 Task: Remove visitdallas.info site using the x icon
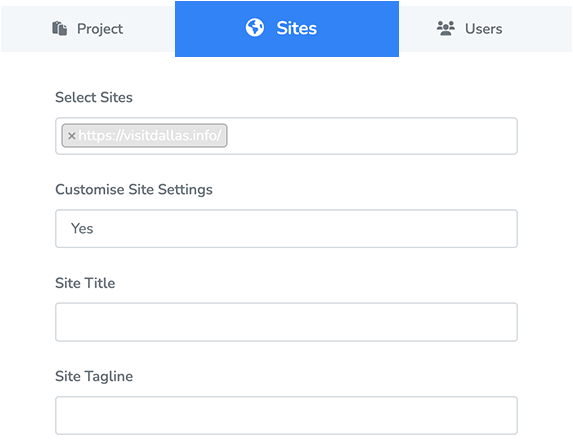[72, 136]
